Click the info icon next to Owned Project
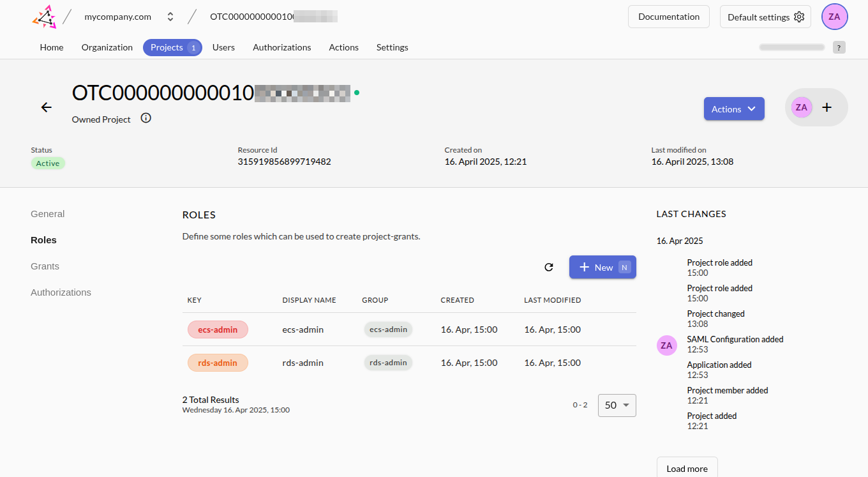The height and width of the screenshot is (477, 868). coord(146,118)
